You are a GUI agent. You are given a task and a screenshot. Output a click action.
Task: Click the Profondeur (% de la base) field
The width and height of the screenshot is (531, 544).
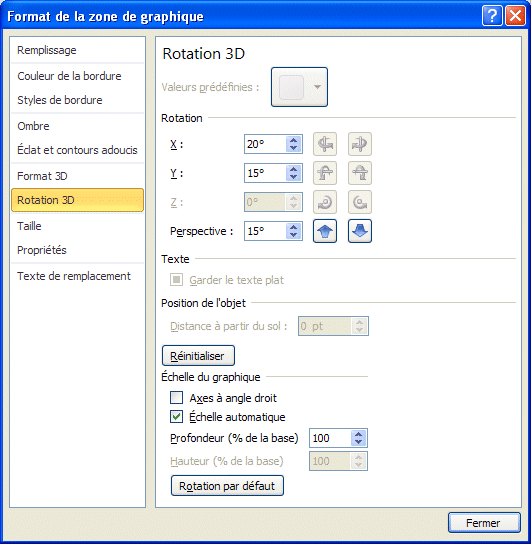[x=330, y=438]
